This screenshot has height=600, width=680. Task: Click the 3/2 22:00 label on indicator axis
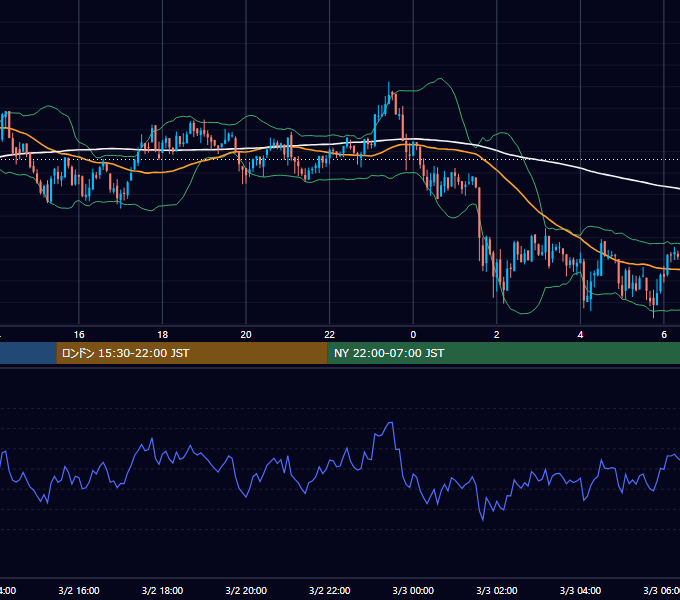(330, 590)
